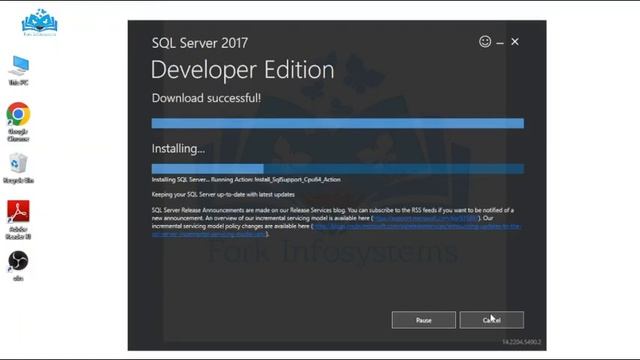The width and height of the screenshot is (640, 360).
Task: Select the Adobe Reader desktop shortcut
Action: coord(18,220)
